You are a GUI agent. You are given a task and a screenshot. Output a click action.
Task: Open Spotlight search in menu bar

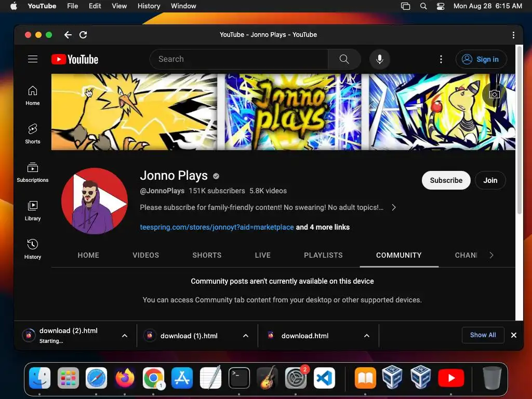[423, 6]
